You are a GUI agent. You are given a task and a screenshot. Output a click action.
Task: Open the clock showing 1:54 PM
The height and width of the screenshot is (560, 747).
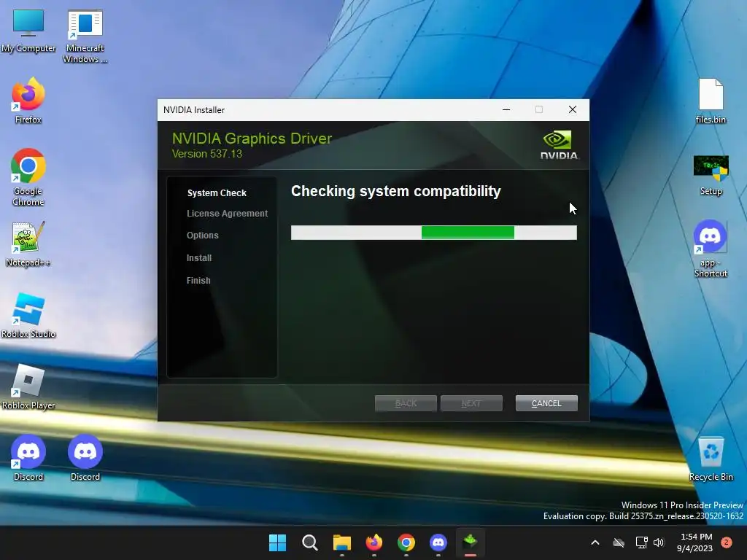point(695,542)
